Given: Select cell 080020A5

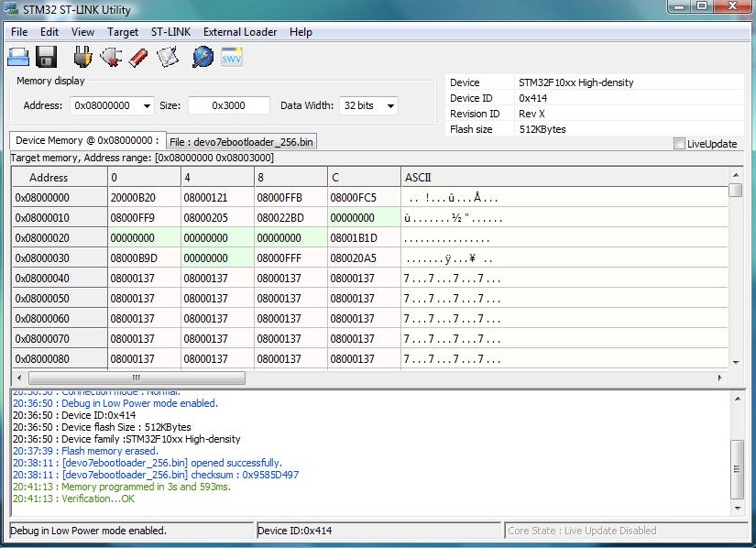Looking at the screenshot, I should tap(364, 258).
